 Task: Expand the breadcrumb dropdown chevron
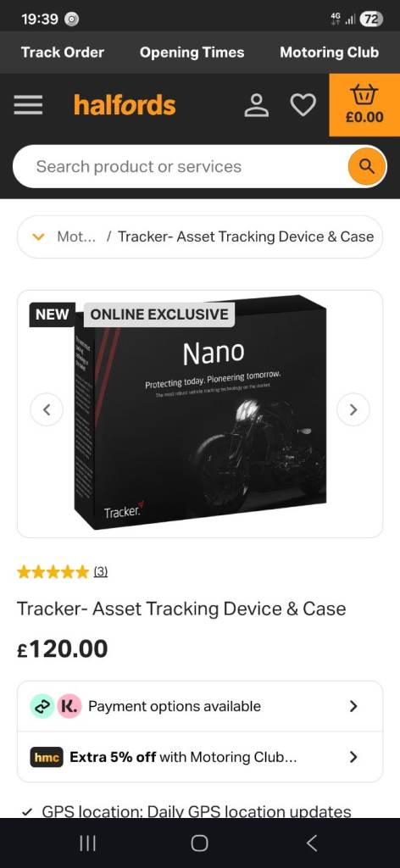pos(38,237)
